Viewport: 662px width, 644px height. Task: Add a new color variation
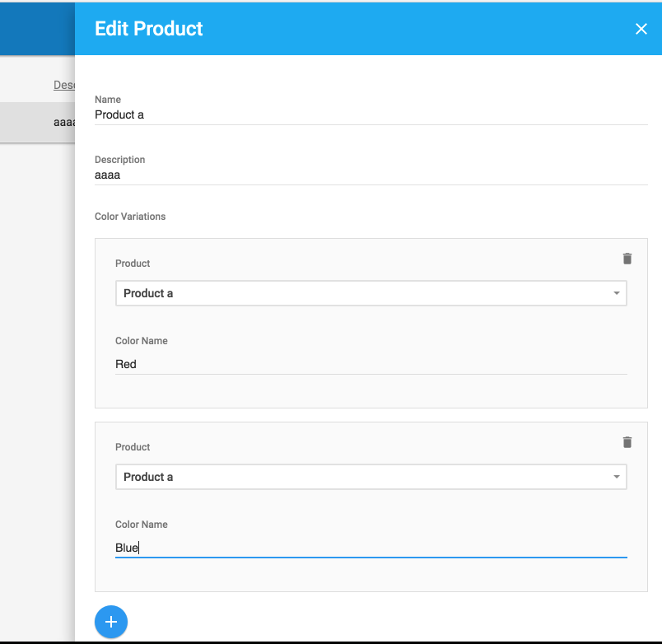tap(111, 622)
